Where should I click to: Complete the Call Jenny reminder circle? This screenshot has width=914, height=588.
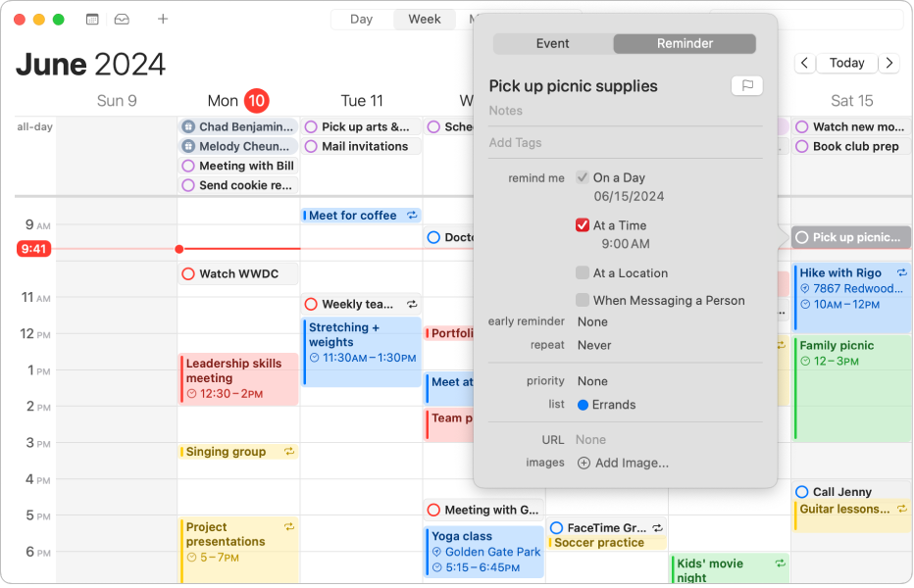(802, 492)
